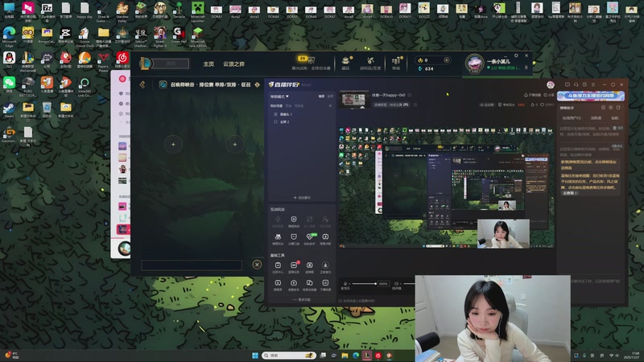644x362 pixels.
Task: Switch to the 在线用户 tab
Action: tap(572, 118)
